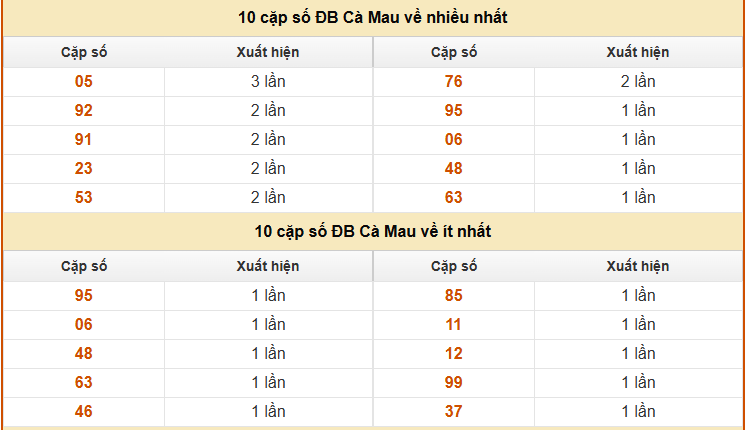Screen dimensions: 747x430
Task: Click '2 lần' beside number pair 76
Action: coord(638,82)
